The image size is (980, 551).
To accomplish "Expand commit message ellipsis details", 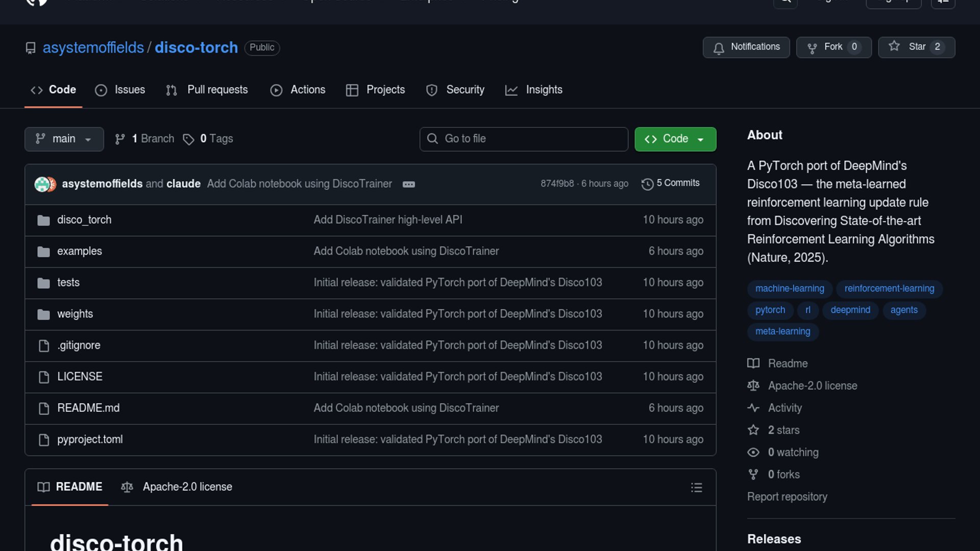I will tap(408, 184).
